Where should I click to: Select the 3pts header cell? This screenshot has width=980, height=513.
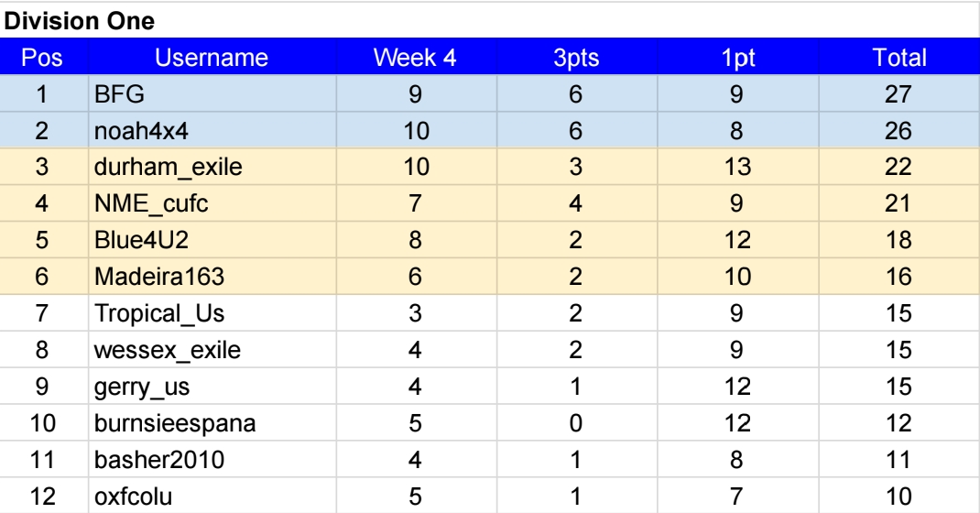click(x=576, y=58)
